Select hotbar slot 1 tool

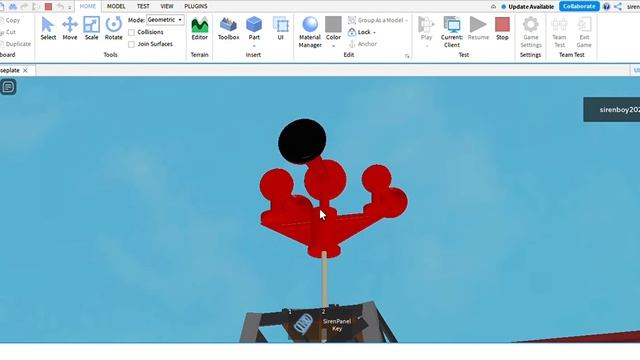click(x=302, y=324)
